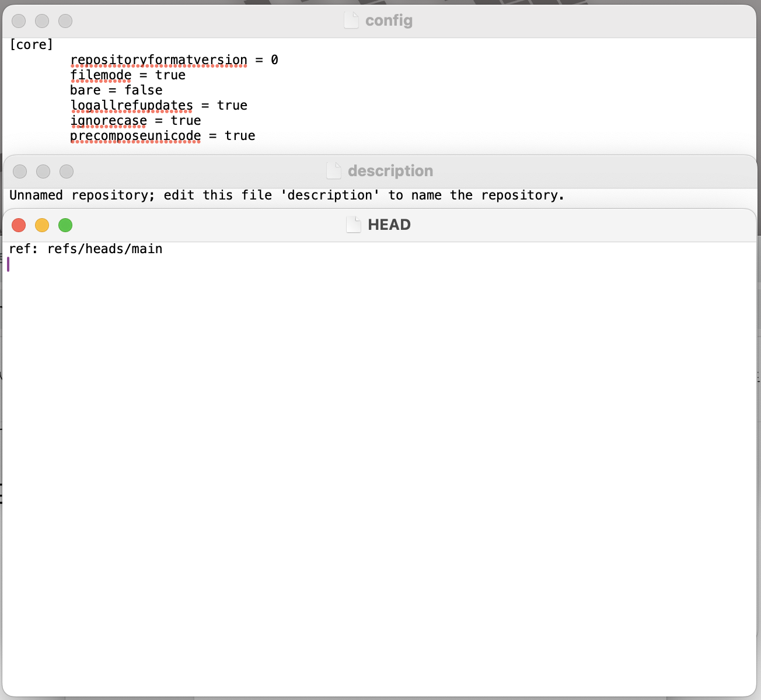This screenshot has width=761, height=700.
Task: Click the 'bare = false' line in config
Action: (116, 90)
